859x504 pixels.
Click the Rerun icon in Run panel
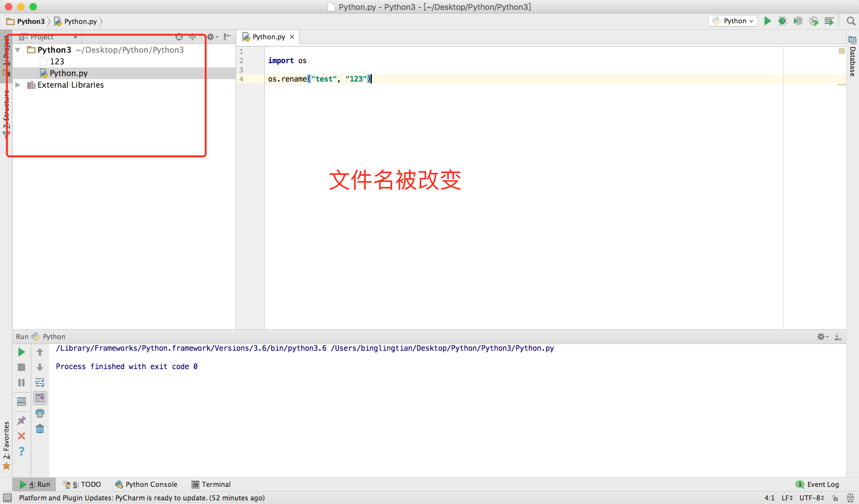[x=21, y=352]
